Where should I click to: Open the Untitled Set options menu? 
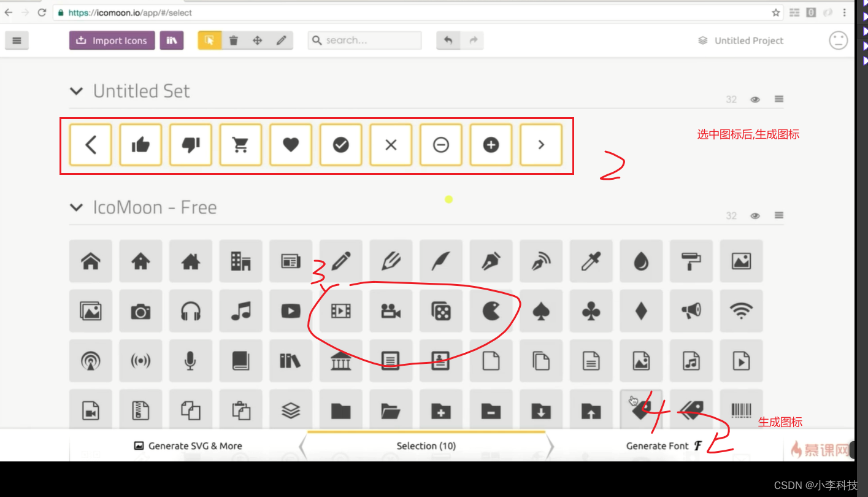(778, 99)
